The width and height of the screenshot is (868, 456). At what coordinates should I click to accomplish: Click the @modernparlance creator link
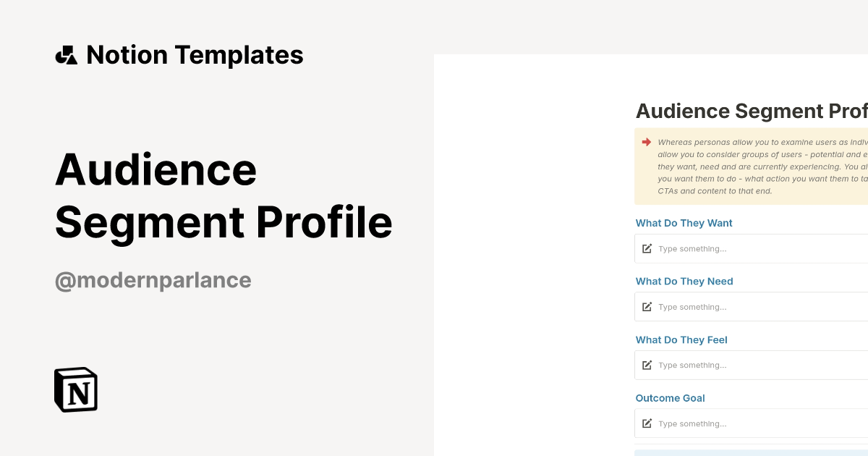153,280
